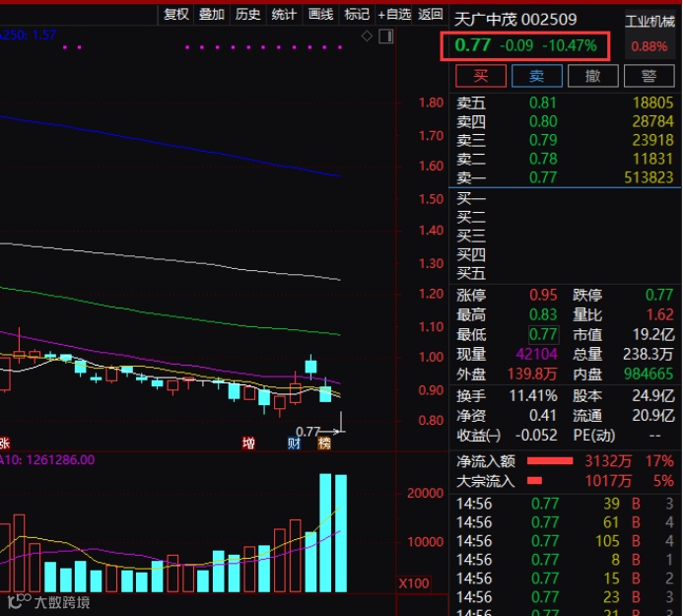
Task: Toggle the side panel layout icon
Action: pos(386,36)
